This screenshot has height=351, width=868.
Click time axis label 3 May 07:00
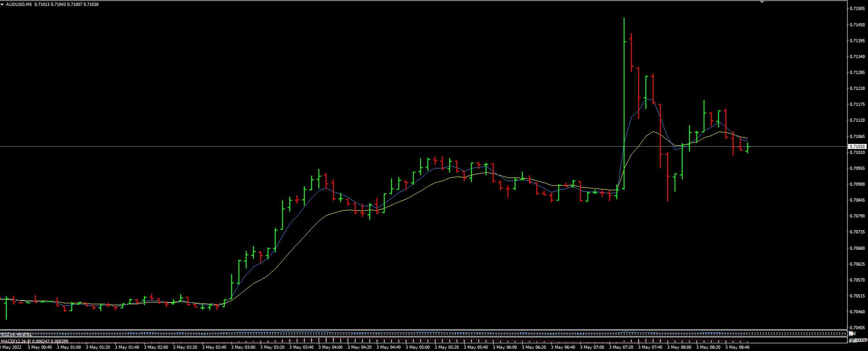(x=592, y=347)
